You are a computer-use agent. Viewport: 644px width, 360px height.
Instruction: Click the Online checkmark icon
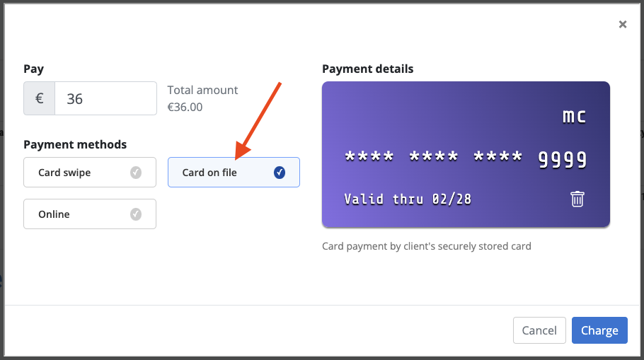coord(136,214)
